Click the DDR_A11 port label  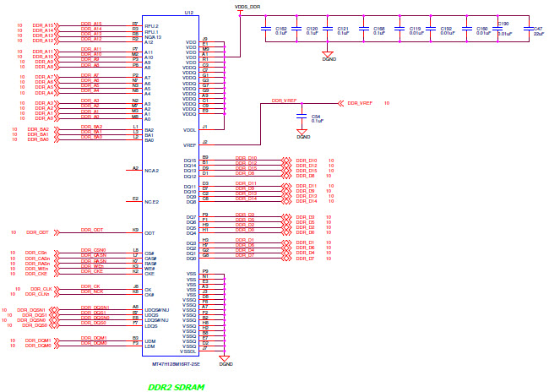click(x=43, y=52)
